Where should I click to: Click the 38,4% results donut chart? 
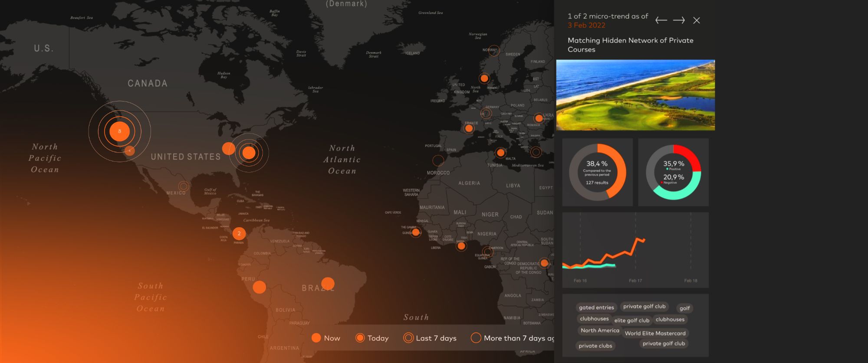[597, 172]
